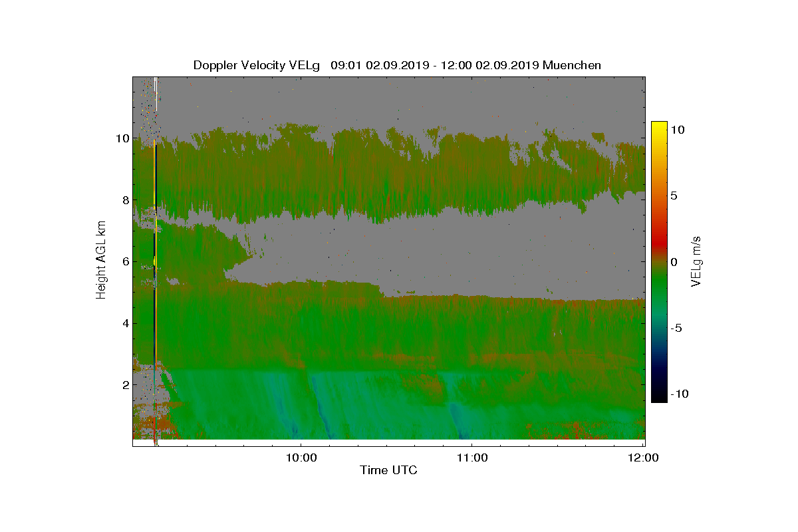This screenshot has height=532, width=798.
Task: Click the colorbar tick value '5'
Action: click(674, 196)
